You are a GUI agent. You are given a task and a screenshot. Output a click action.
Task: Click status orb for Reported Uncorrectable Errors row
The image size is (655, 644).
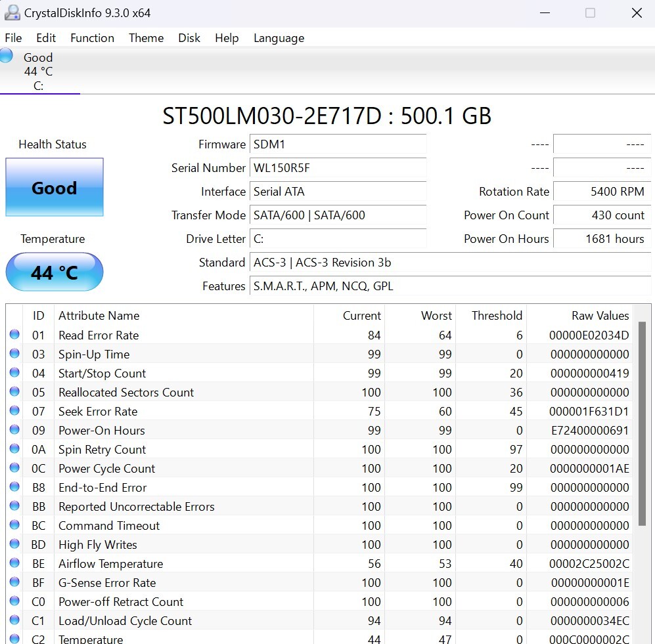coord(14,505)
